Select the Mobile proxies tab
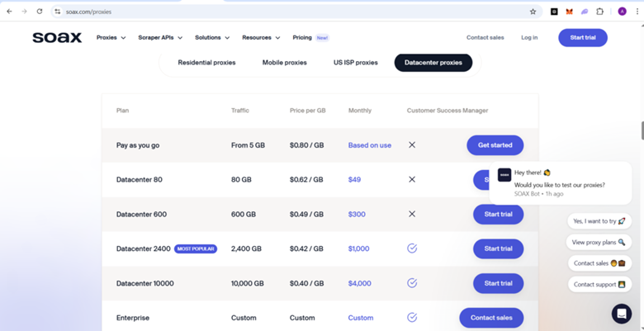The height and width of the screenshot is (331, 644). point(284,63)
